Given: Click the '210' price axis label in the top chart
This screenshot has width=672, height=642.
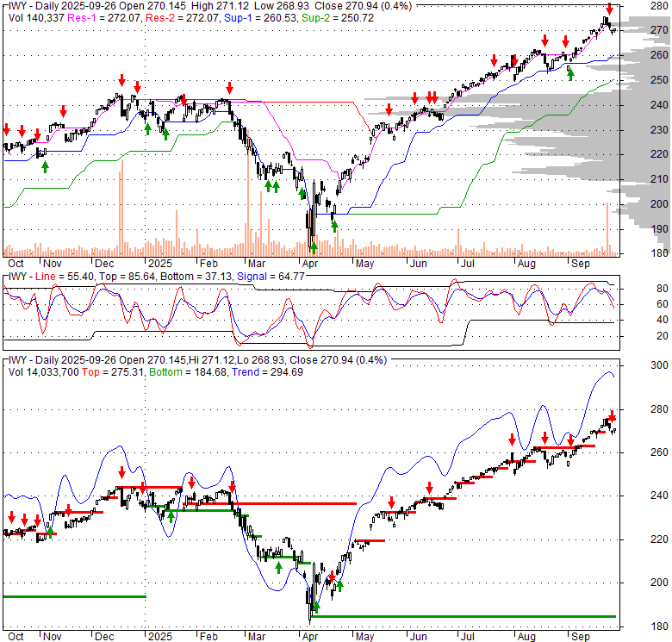Looking at the screenshot, I should click(659, 179).
